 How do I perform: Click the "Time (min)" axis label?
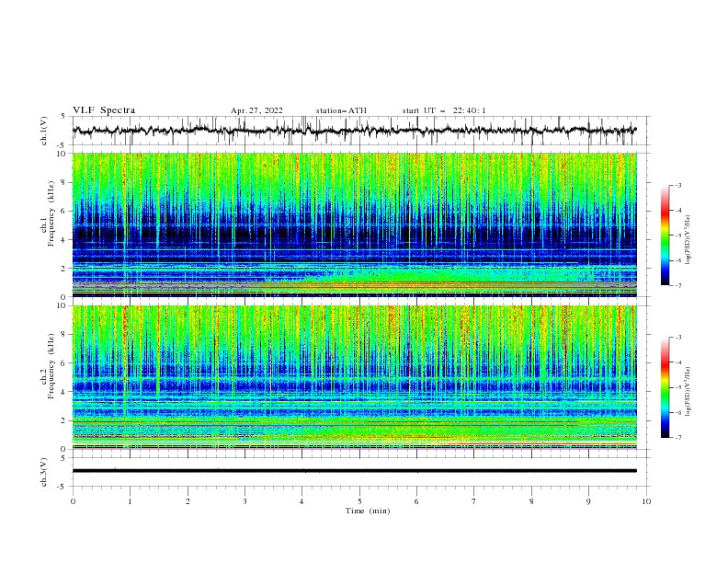pos(368,511)
